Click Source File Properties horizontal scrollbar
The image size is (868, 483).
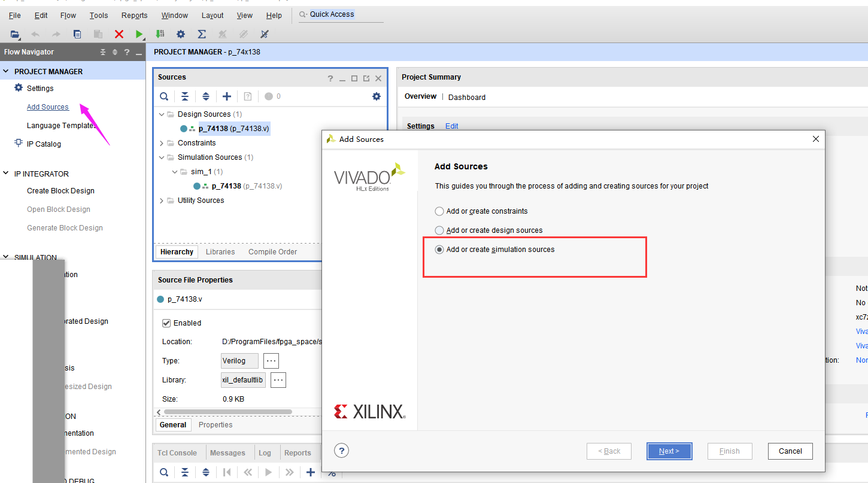(227, 412)
